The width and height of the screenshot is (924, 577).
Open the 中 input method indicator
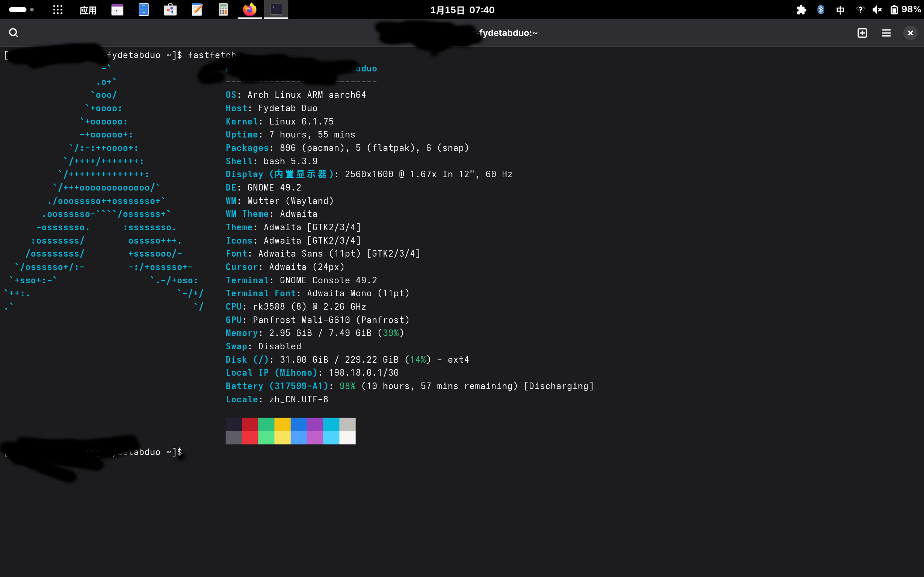coord(840,10)
